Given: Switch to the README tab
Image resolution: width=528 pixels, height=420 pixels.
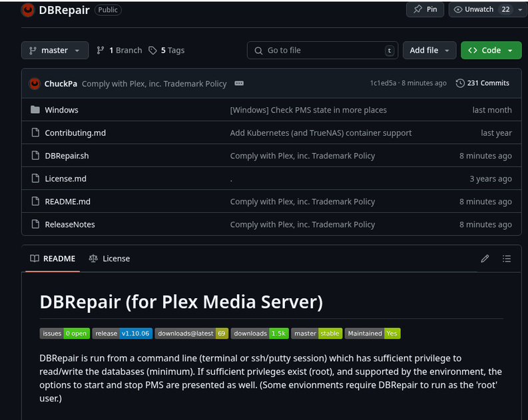Looking at the screenshot, I should click(x=53, y=258).
